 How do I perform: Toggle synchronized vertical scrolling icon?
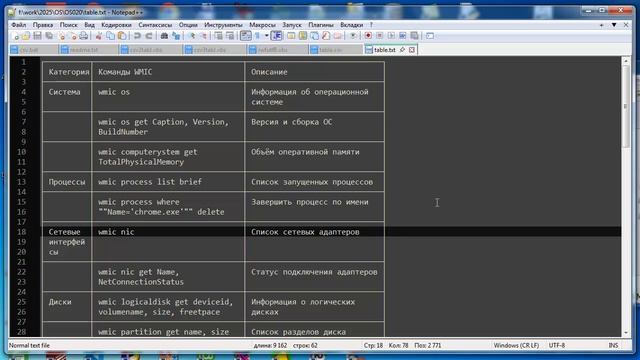pyautogui.click(x=218, y=36)
